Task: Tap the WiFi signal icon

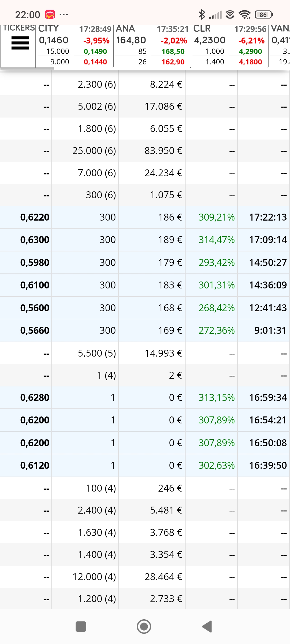Action: coord(245,14)
